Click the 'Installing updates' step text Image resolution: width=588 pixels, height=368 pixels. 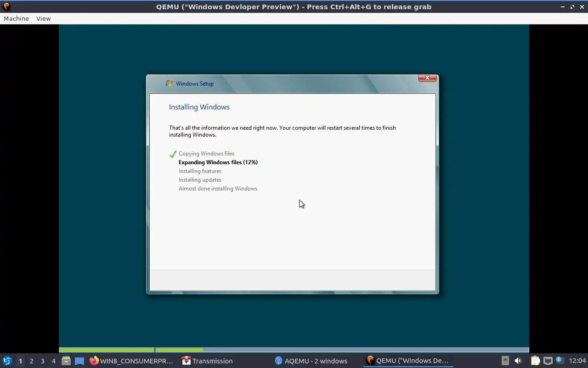pos(200,180)
